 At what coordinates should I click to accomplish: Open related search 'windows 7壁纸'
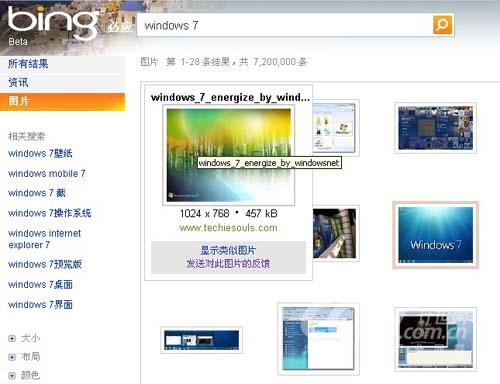point(40,153)
